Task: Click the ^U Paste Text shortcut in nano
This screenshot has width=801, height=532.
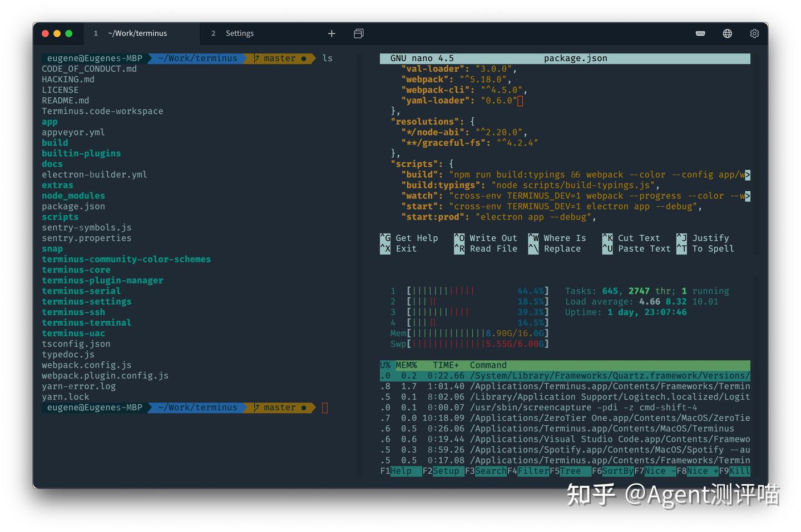Action: click(636, 249)
